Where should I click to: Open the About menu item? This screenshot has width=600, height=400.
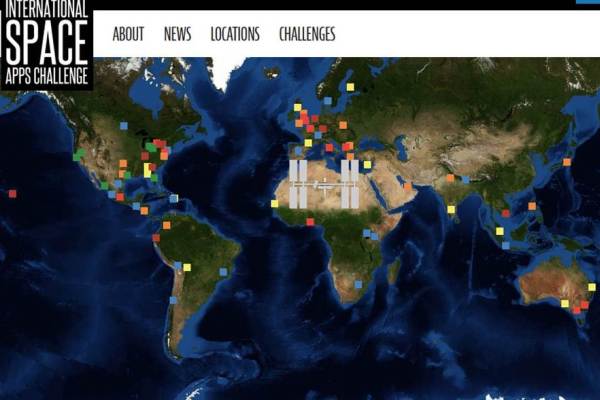128,34
